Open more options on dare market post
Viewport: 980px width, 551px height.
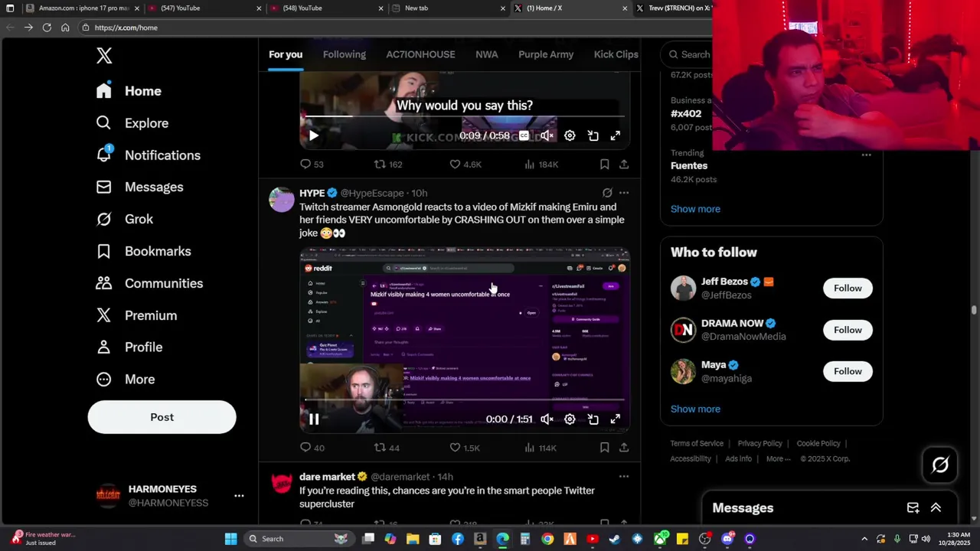623,477
